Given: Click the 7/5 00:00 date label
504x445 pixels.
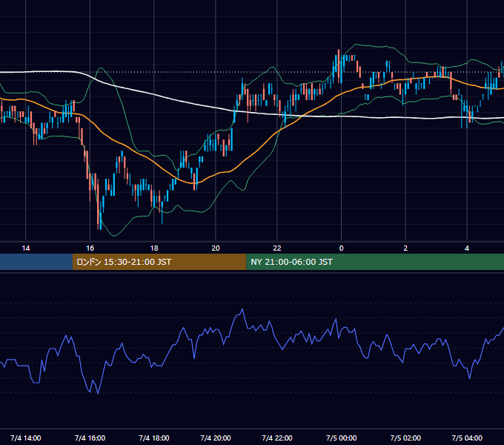Looking at the screenshot, I should [342, 438].
